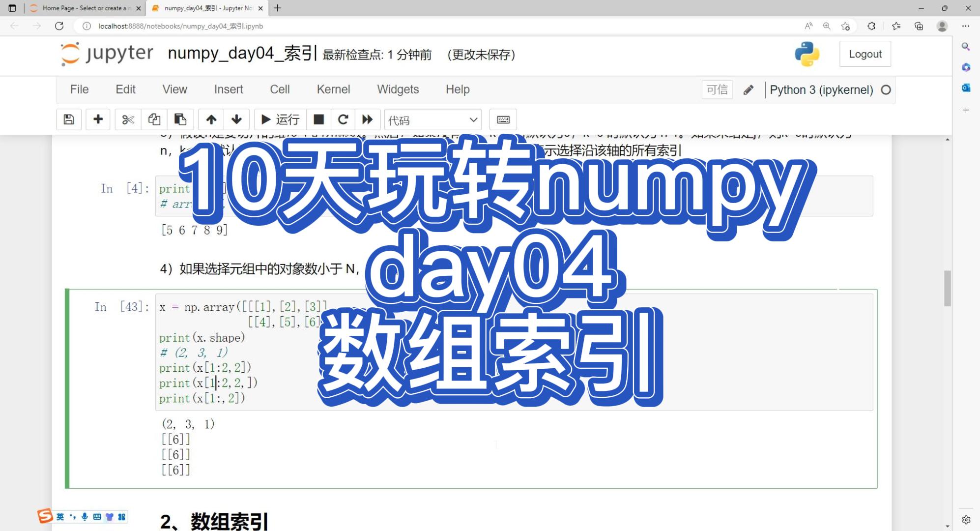Interrupt the kernel with stop icon
This screenshot has width=980, height=531.
[x=318, y=119]
